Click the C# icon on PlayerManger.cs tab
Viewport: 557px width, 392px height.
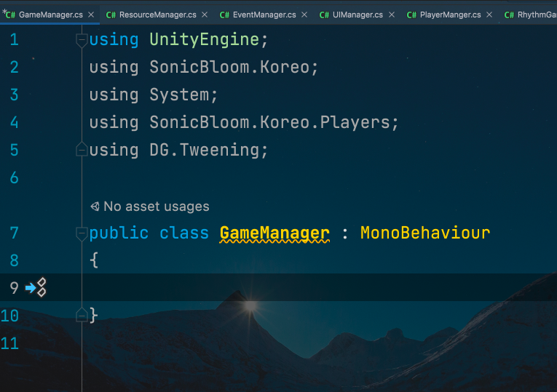pyautogui.click(x=411, y=15)
